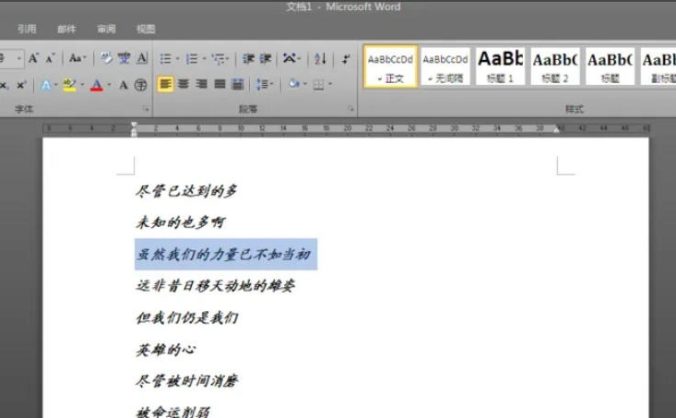Select Justify alignment

[x=220, y=84]
